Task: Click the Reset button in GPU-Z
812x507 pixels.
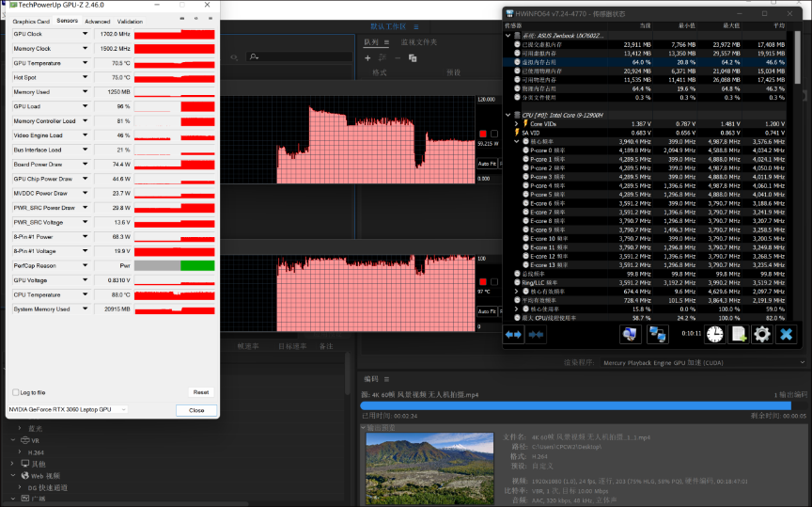Action: (201, 392)
